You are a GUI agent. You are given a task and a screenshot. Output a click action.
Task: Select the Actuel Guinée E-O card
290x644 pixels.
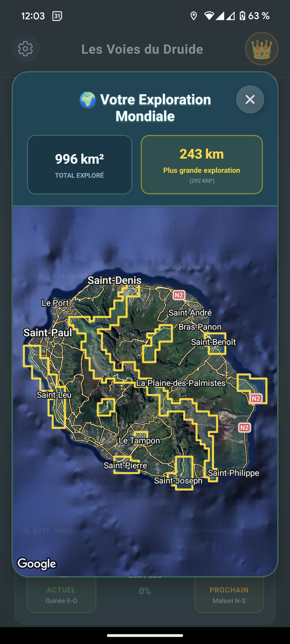61,595
